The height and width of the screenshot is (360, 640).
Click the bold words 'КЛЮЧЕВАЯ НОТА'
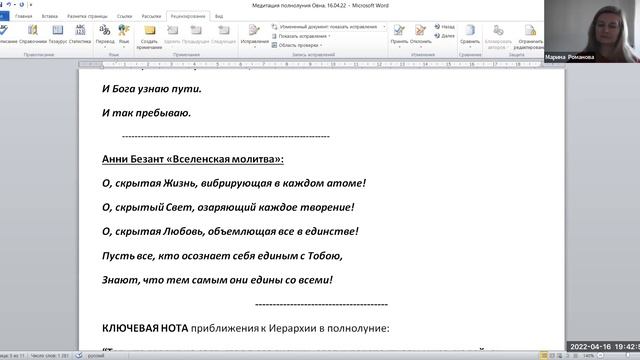[x=145, y=328]
